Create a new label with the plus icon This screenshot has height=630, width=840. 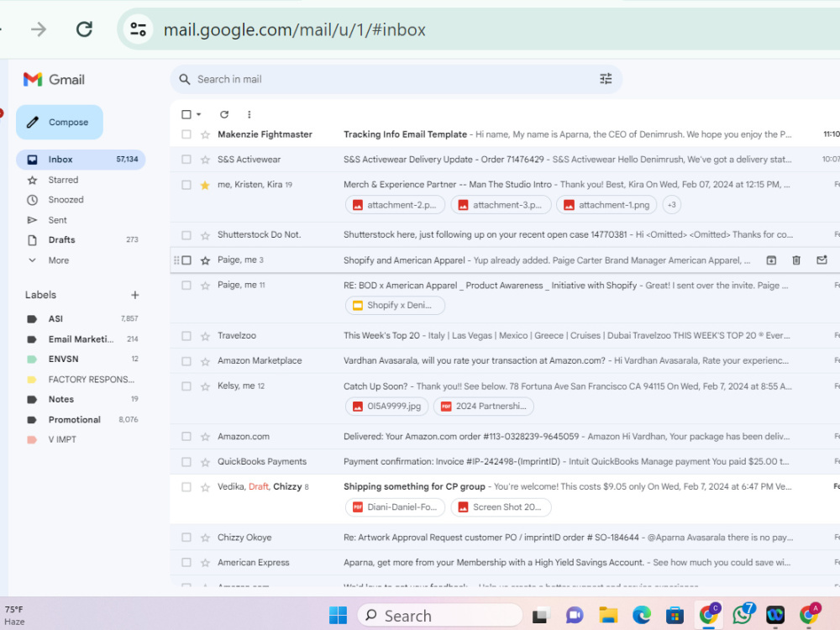pos(135,295)
